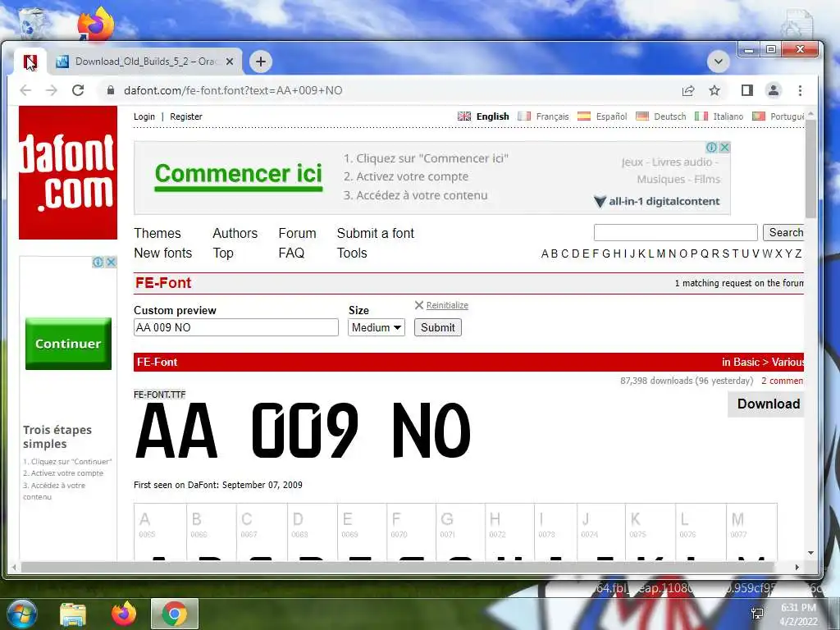Click the Reinitialize link
Screen dimensions: 840x630
pyautogui.click(x=447, y=305)
